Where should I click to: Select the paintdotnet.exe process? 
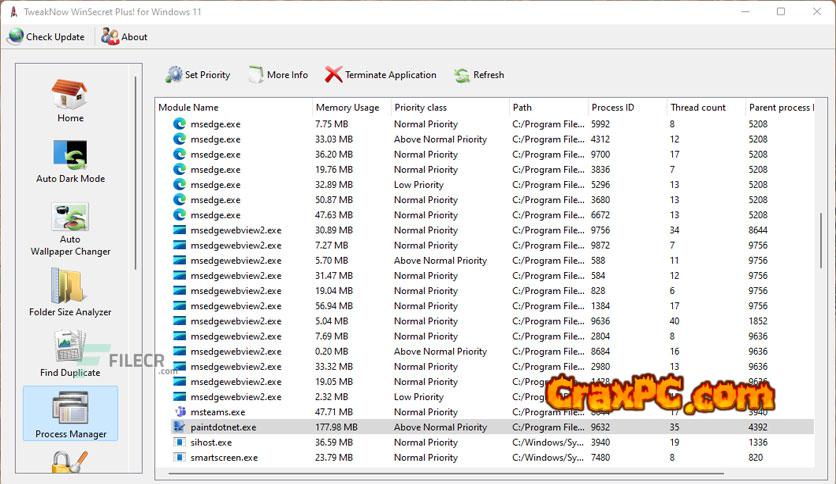485,427
